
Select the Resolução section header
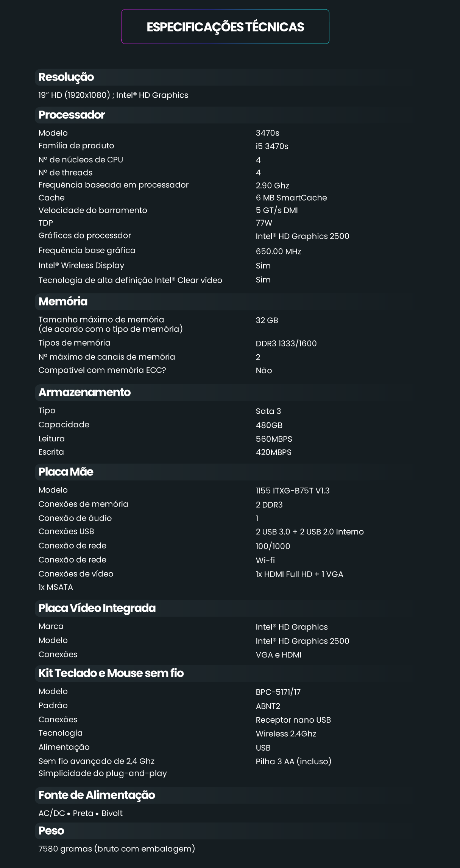tap(66, 77)
